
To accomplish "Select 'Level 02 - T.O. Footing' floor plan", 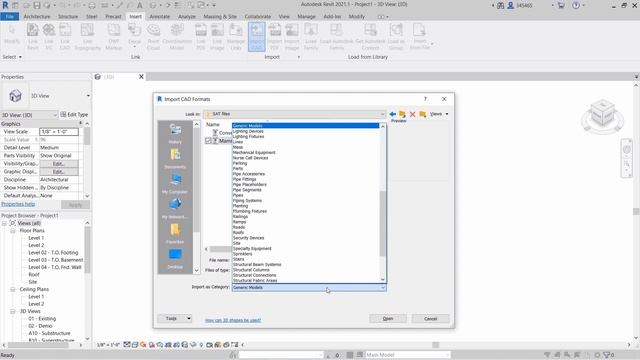I will [53, 253].
